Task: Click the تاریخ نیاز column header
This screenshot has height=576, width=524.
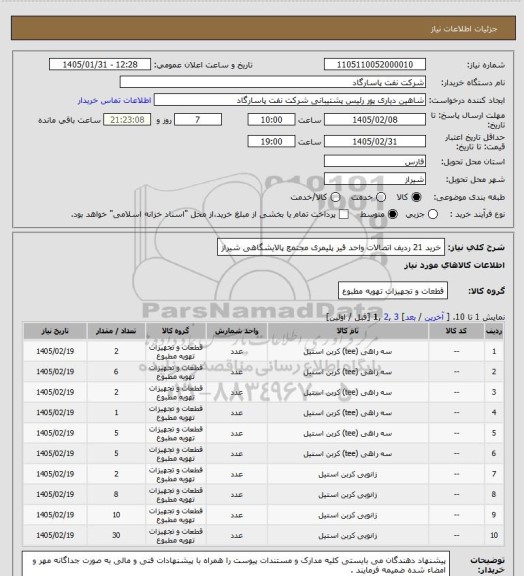Action: pyautogui.click(x=55, y=331)
